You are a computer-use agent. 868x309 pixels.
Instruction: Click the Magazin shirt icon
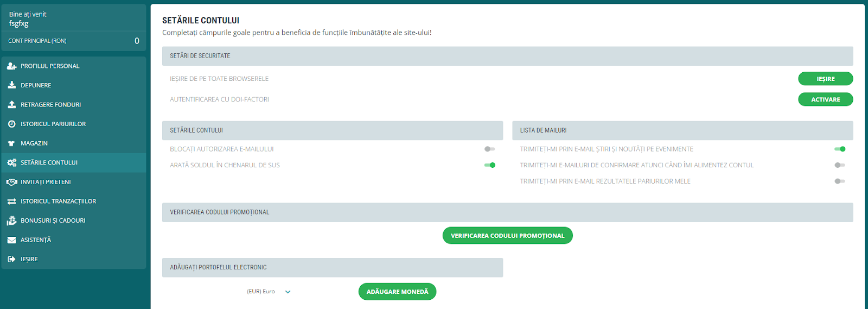point(11,143)
